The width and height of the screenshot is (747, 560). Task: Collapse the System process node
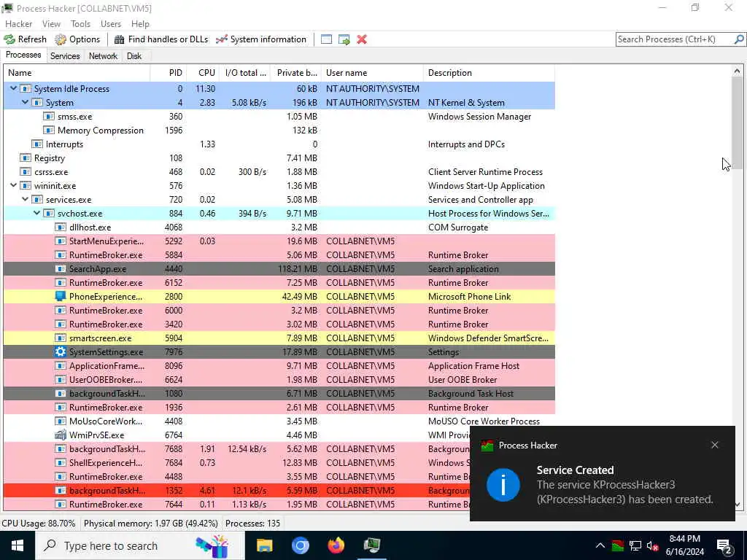coord(26,102)
